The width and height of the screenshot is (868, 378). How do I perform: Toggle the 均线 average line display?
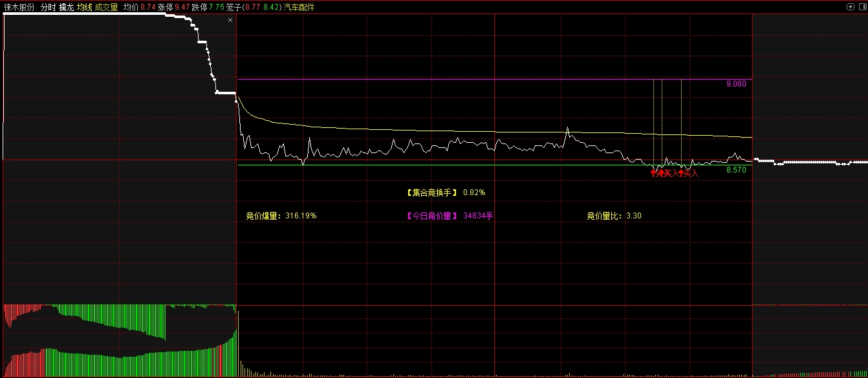coord(84,8)
